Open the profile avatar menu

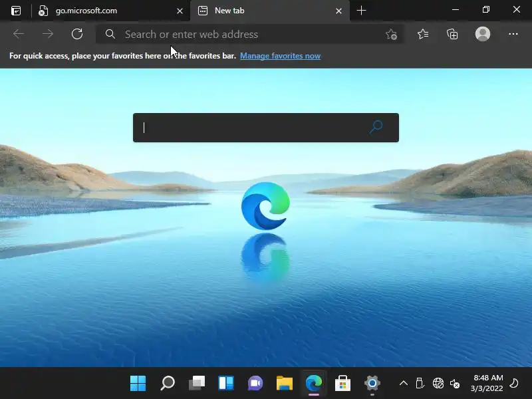point(483,34)
